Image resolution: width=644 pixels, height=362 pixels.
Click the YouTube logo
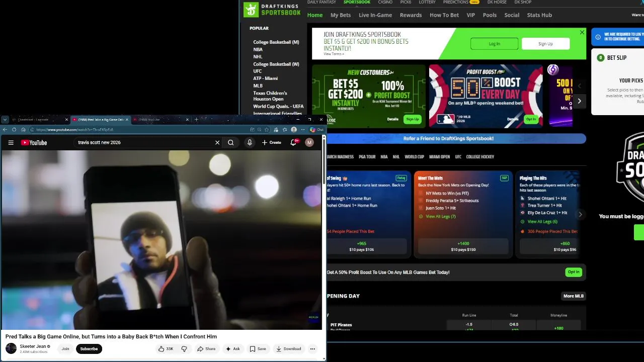[34, 143]
